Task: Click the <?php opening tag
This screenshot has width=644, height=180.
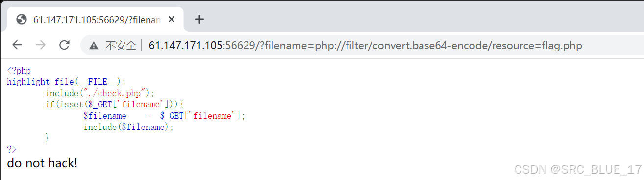Action: click(19, 71)
